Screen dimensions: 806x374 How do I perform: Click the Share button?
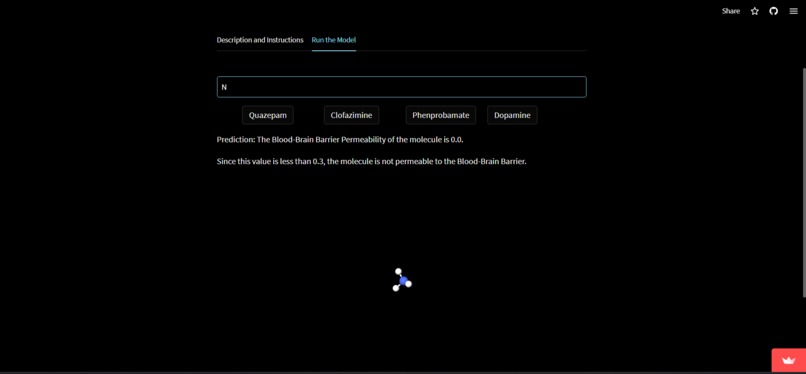tap(730, 11)
